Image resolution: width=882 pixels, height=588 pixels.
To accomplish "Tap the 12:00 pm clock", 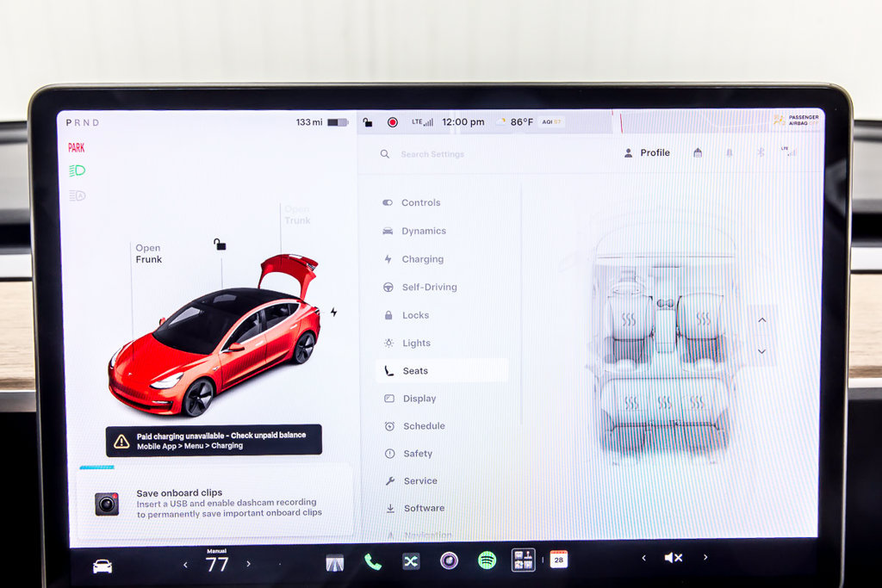I will tap(463, 122).
